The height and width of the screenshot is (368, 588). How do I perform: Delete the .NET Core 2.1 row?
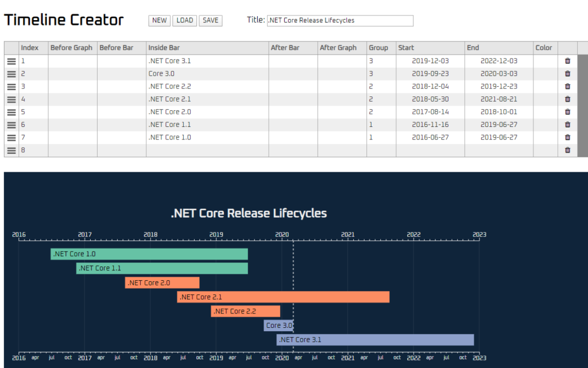[x=567, y=99]
